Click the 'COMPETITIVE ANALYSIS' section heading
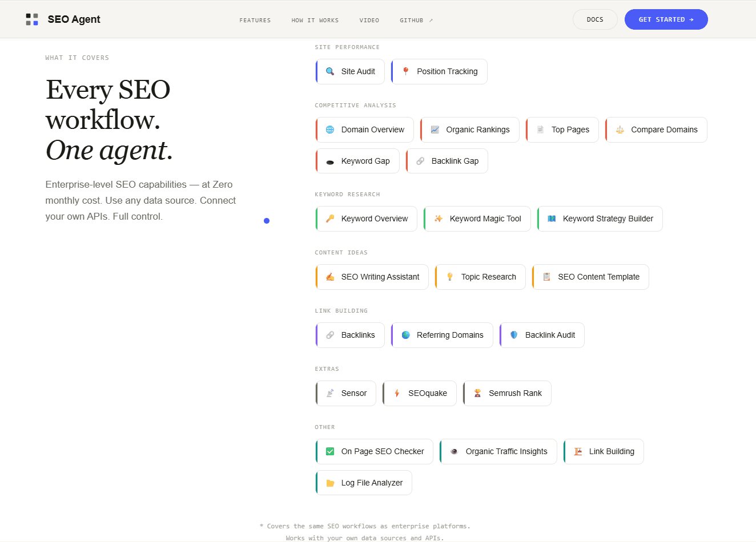756x542 pixels. tap(355, 106)
